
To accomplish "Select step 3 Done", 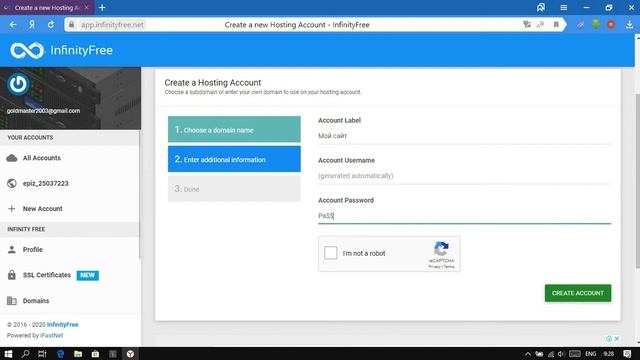I will pos(234,189).
